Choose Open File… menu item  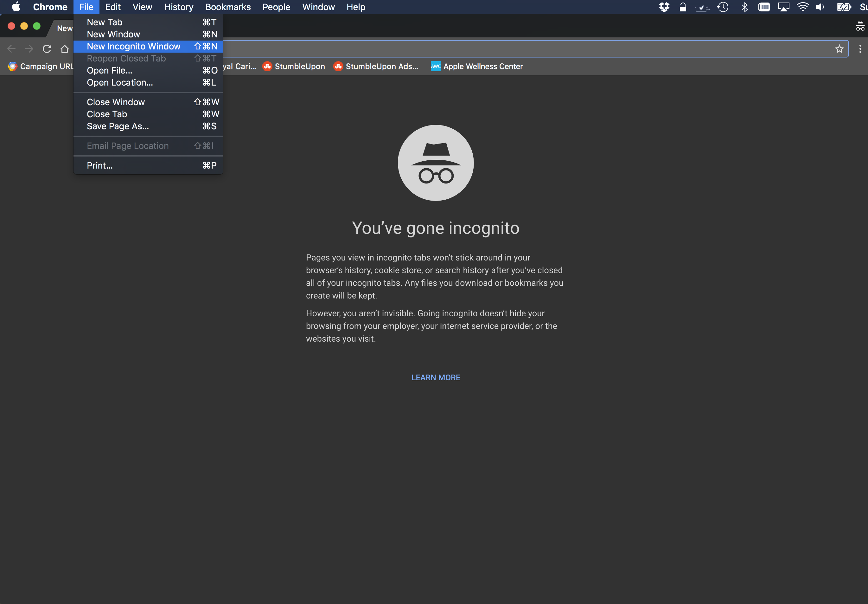(x=148, y=70)
